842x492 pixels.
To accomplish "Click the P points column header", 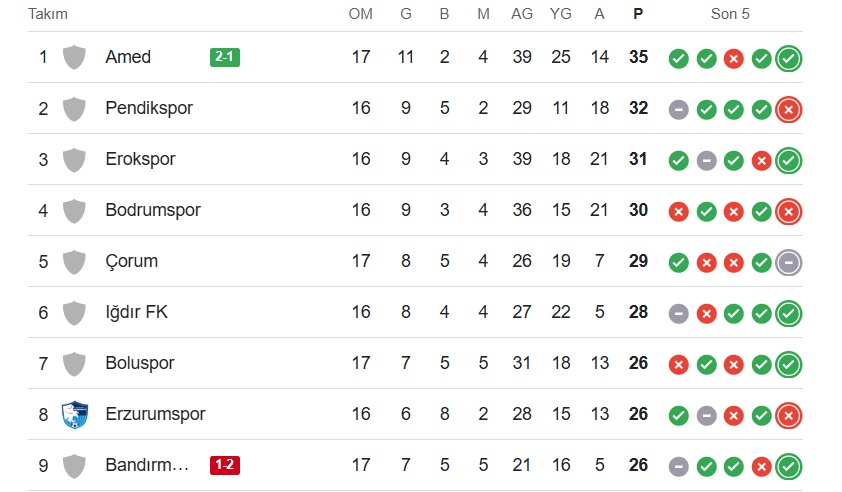I will point(638,14).
